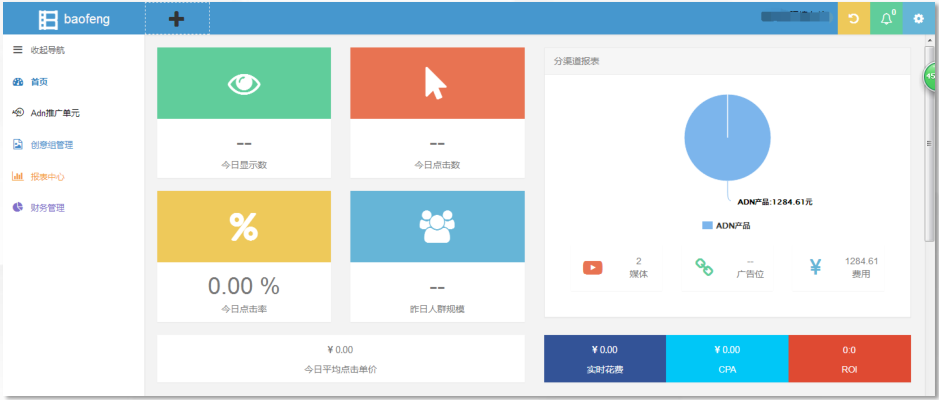
Task: Click the 财务管理 pie icon
Action: (x=18, y=207)
